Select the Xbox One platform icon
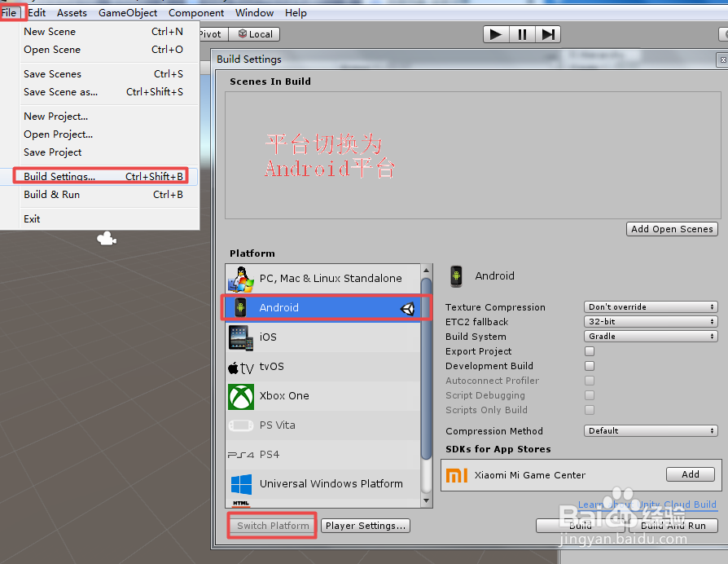 [241, 395]
